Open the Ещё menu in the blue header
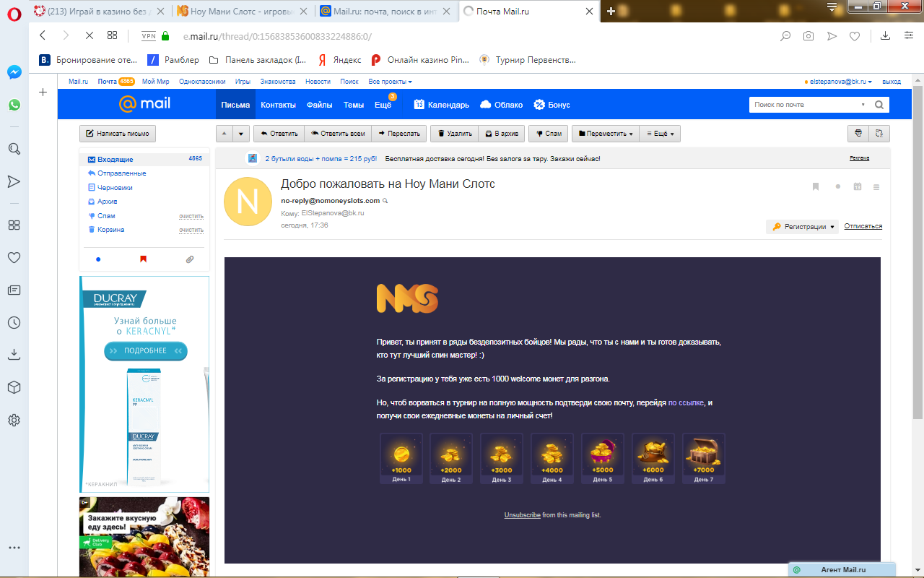This screenshot has width=924, height=578. 383,105
